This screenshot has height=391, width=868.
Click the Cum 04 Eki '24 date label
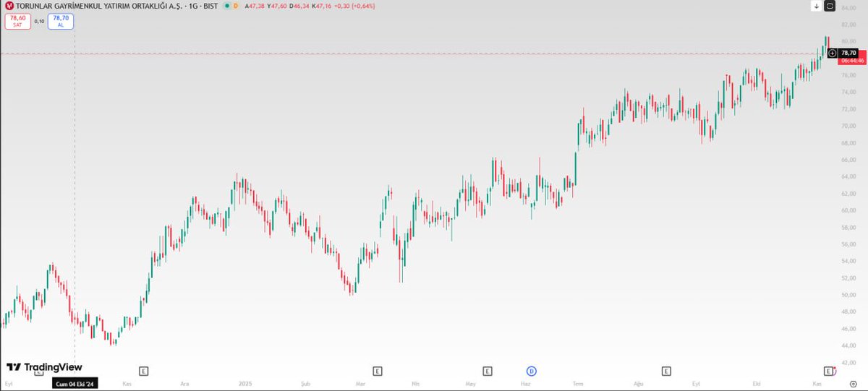[75, 384]
